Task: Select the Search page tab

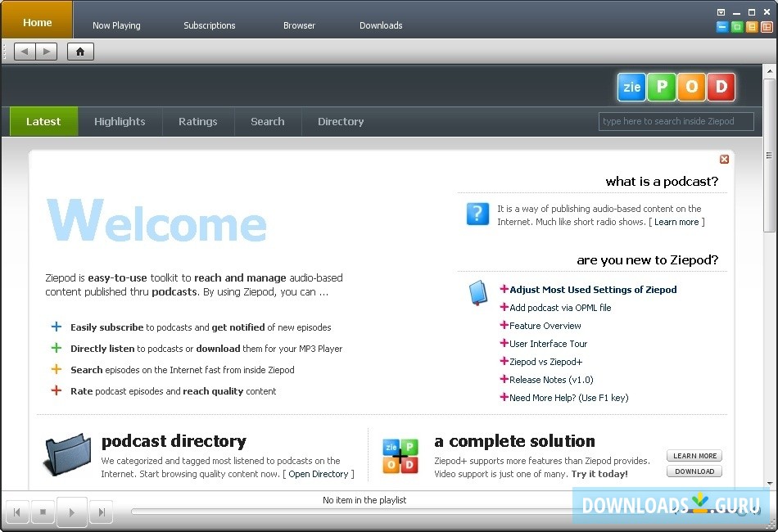Action: coord(268,121)
